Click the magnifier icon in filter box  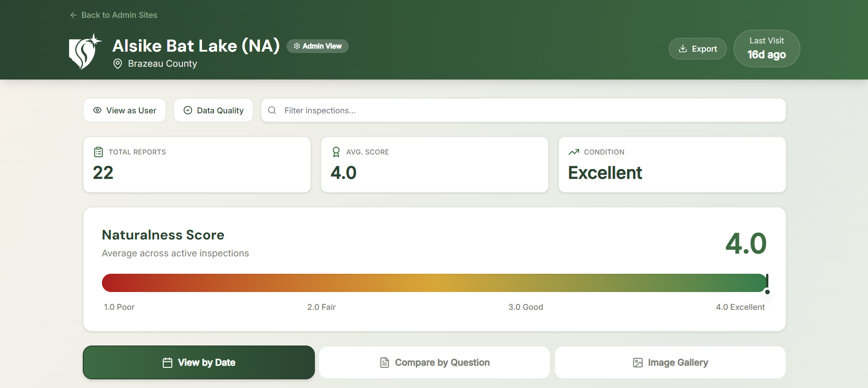272,111
